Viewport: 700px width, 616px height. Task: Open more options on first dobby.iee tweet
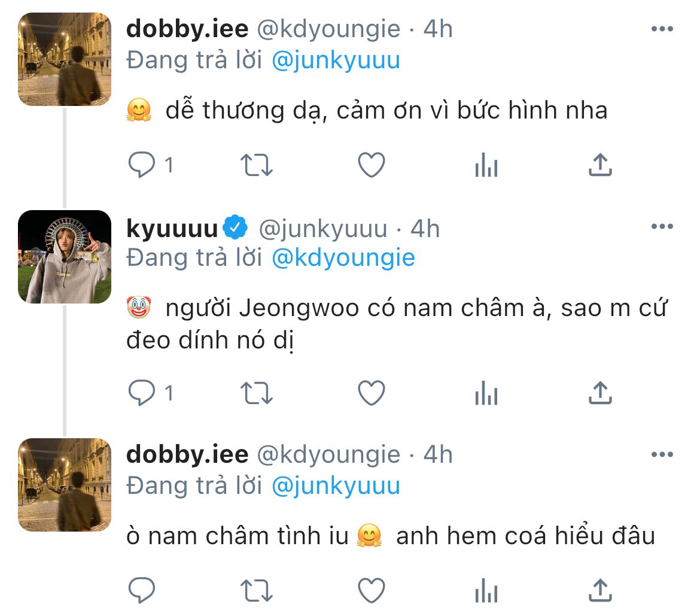pyautogui.click(x=662, y=29)
